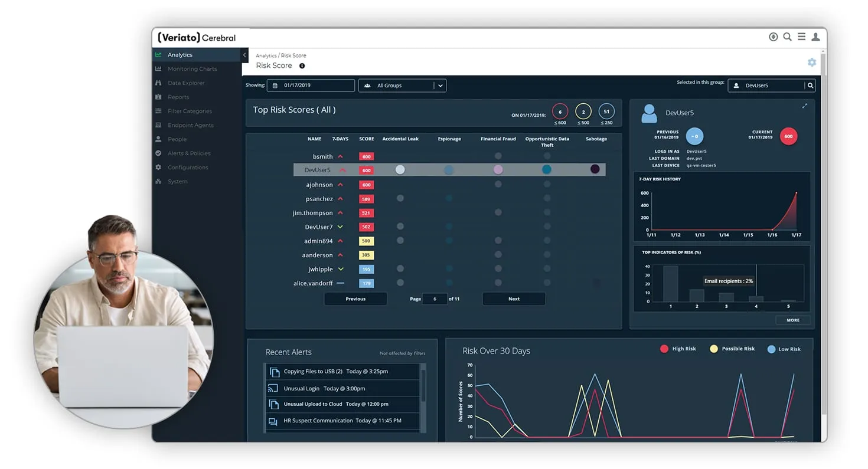Select jwhipple in risk table

click(x=321, y=270)
